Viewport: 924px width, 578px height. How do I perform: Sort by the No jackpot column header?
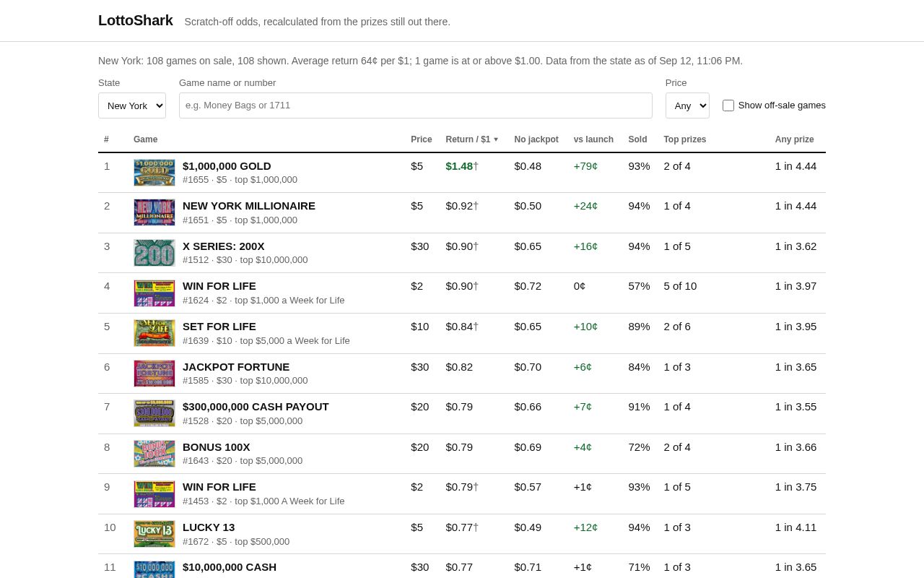coord(536,139)
